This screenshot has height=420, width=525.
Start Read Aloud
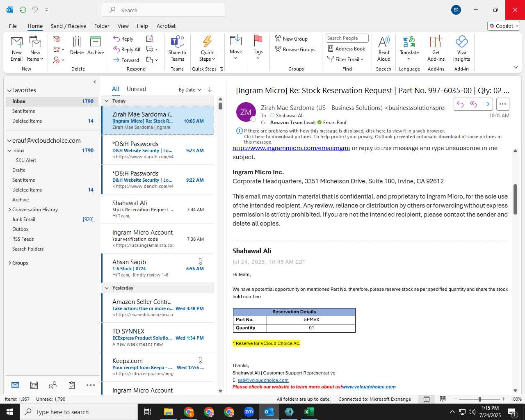(x=384, y=49)
